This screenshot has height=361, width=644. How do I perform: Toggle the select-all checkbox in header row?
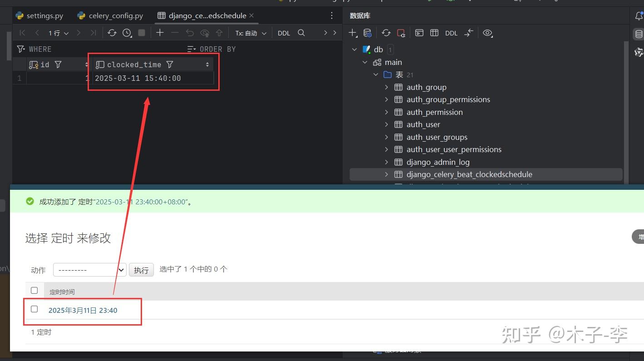(x=34, y=290)
